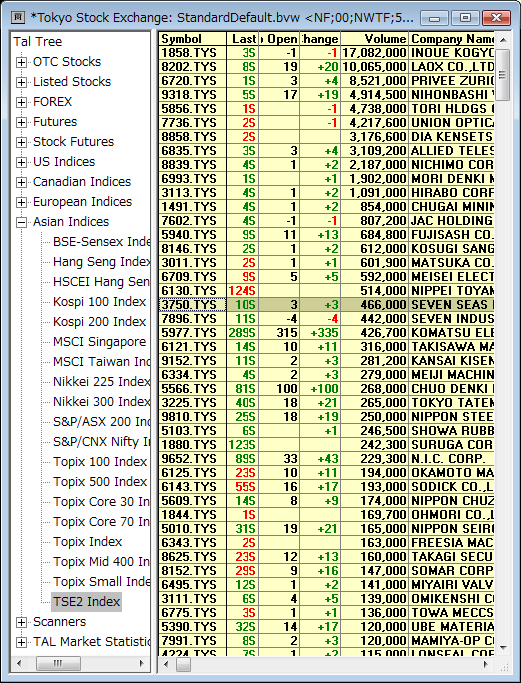Expand the Scanners tree node
This screenshot has height=683, width=521.
[21, 622]
